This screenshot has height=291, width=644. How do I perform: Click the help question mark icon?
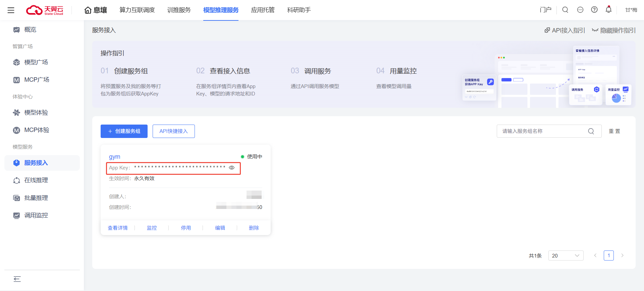click(594, 10)
